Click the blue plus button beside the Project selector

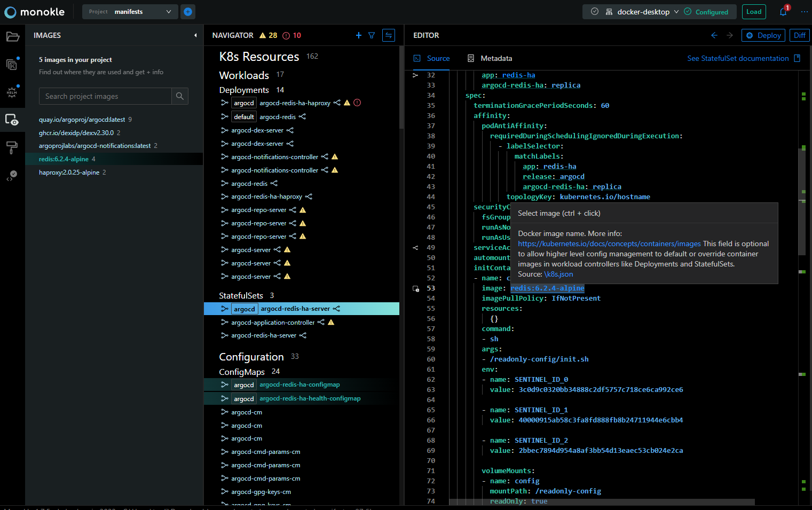[x=188, y=12]
